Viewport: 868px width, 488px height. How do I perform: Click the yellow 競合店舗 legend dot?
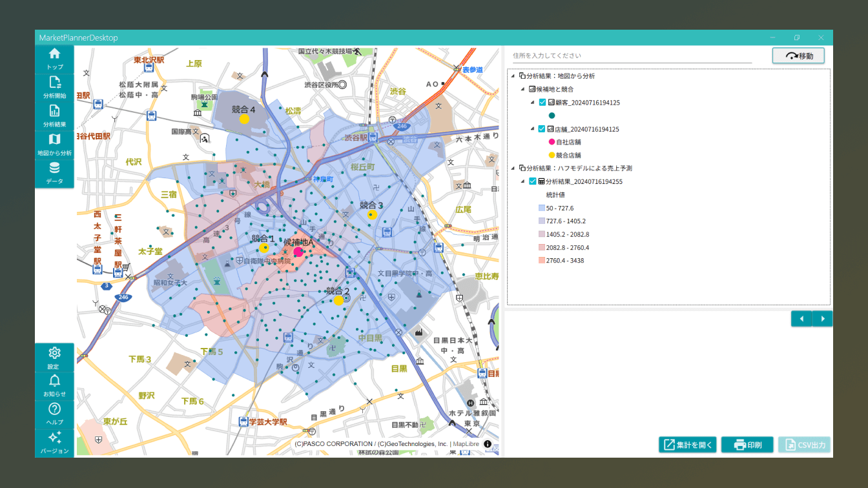(x=552, y=156)
